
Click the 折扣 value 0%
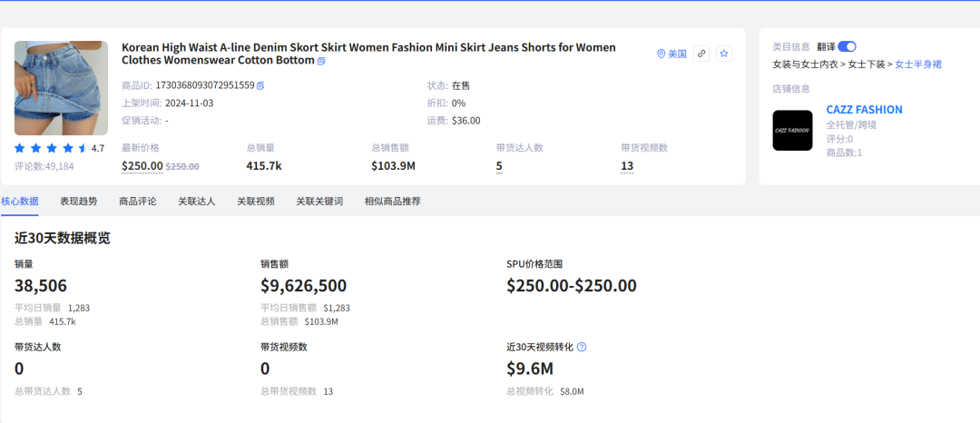pos(459,103)
